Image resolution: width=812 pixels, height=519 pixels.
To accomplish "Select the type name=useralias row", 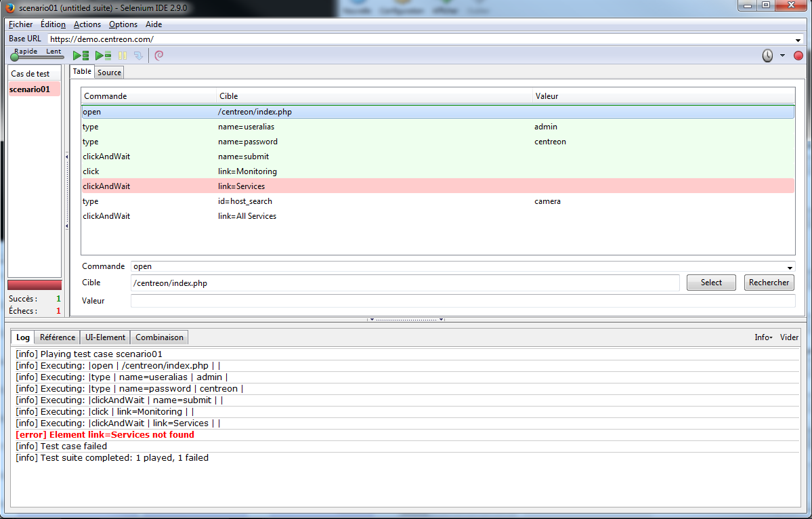I will [437, 127].
